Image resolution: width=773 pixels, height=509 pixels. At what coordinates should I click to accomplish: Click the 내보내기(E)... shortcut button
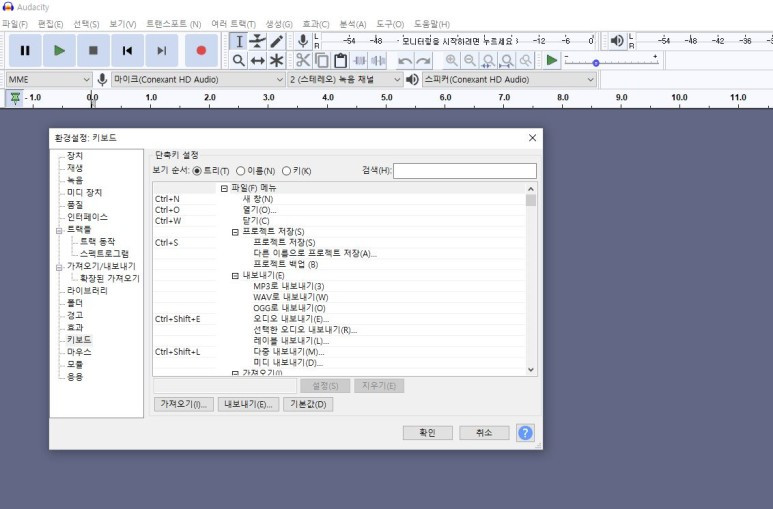click(x=248, y=404)
